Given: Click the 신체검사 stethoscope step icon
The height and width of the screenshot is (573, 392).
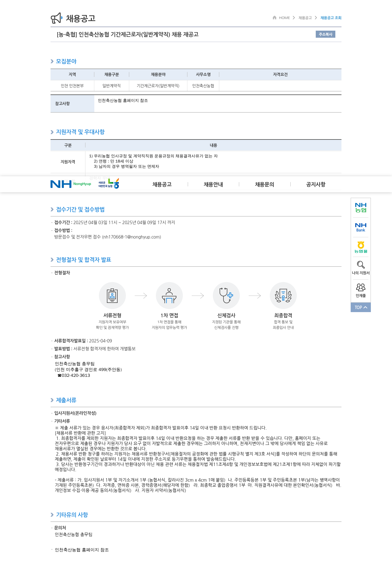Looking at the screenshot, I should click(226, 296).
